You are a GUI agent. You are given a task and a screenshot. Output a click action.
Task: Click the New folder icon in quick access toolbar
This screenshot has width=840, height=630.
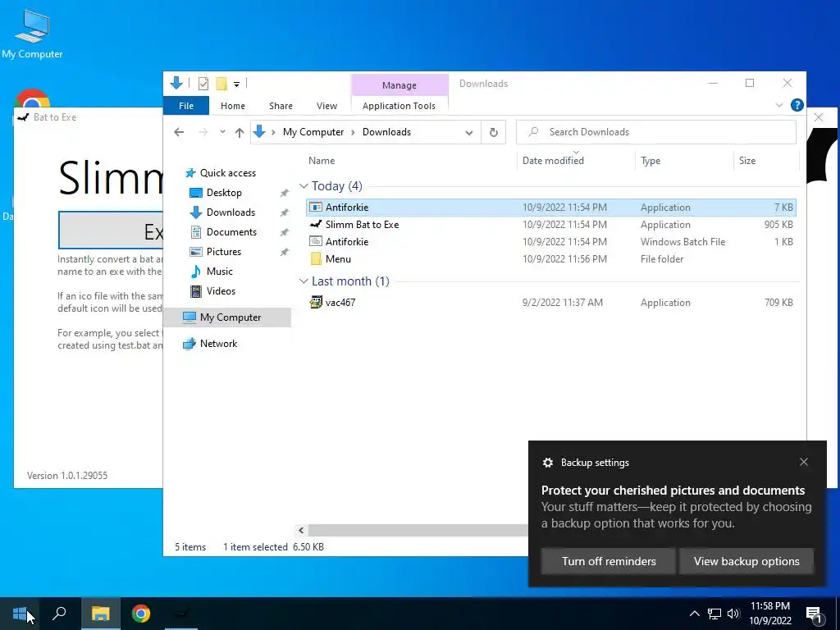pos(221,84)
